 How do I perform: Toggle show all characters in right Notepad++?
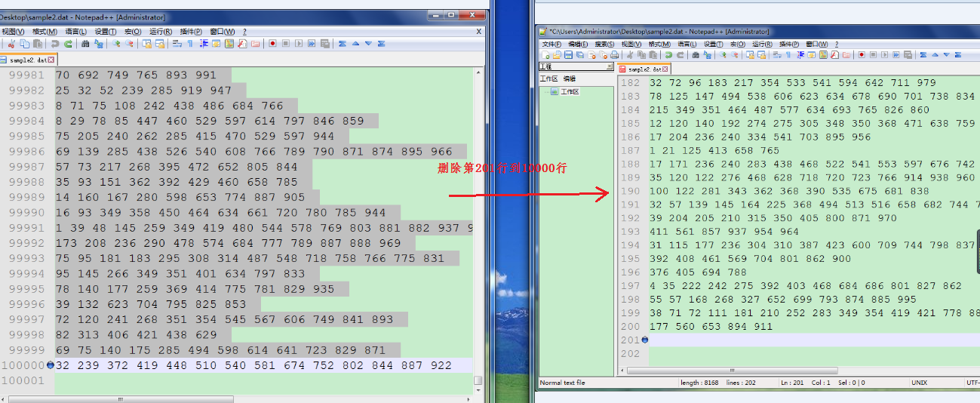788,54
